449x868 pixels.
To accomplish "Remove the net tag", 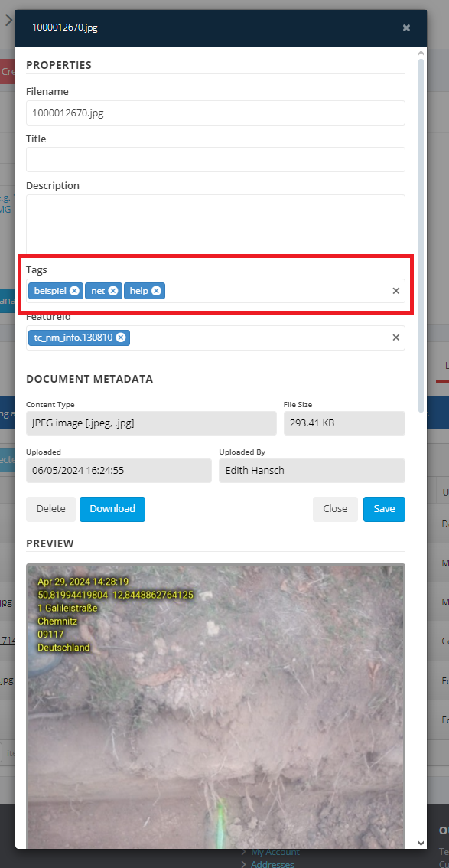I will 112,291.
